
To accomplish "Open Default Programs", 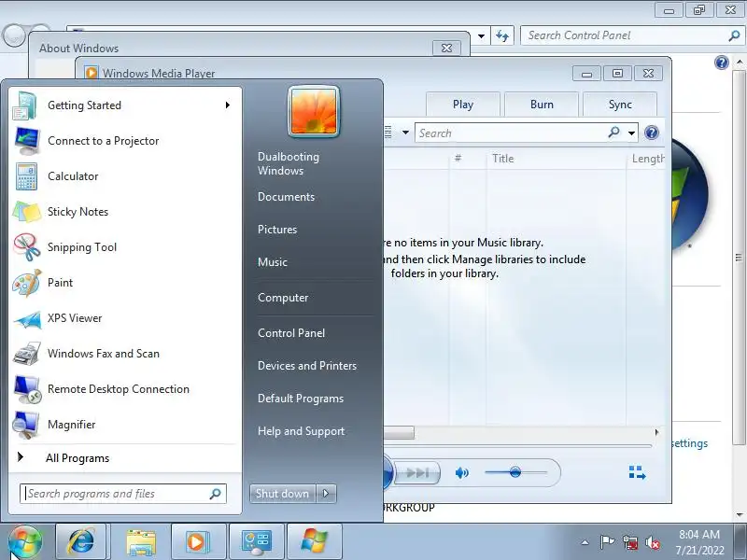I will tap(300, 399).
